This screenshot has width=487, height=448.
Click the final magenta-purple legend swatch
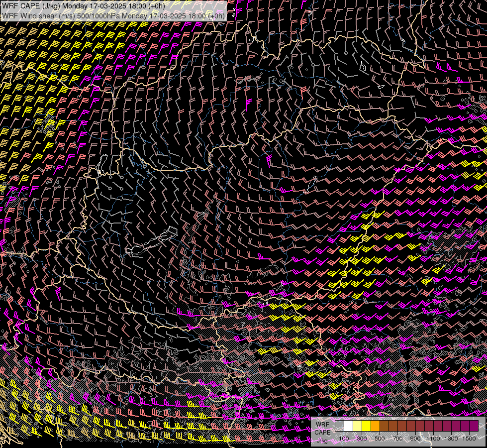point(474,426)
